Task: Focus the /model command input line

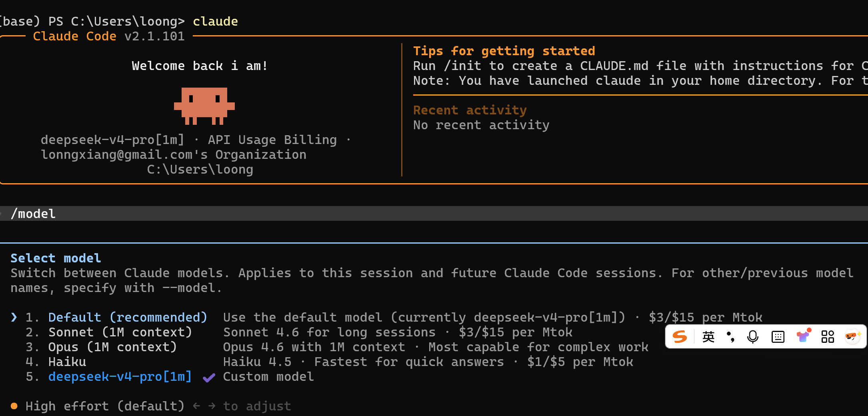Action: 434,214
